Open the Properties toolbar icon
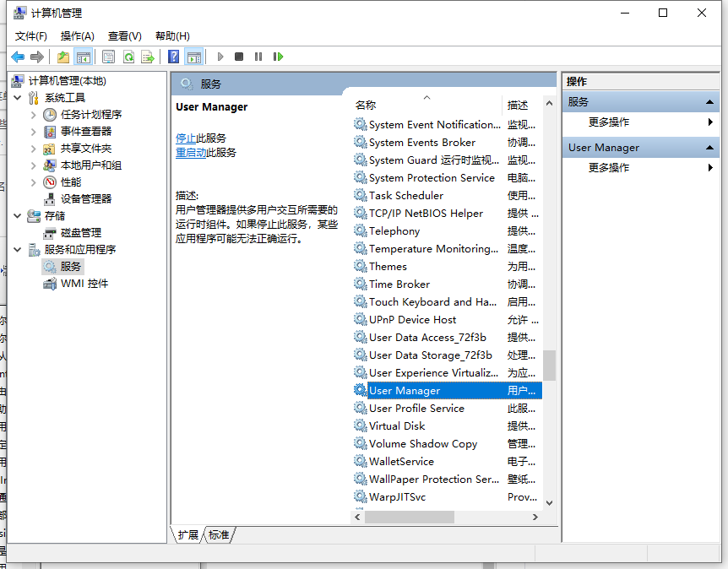Viewport: 728px width, 569px height. click(108, 56)
